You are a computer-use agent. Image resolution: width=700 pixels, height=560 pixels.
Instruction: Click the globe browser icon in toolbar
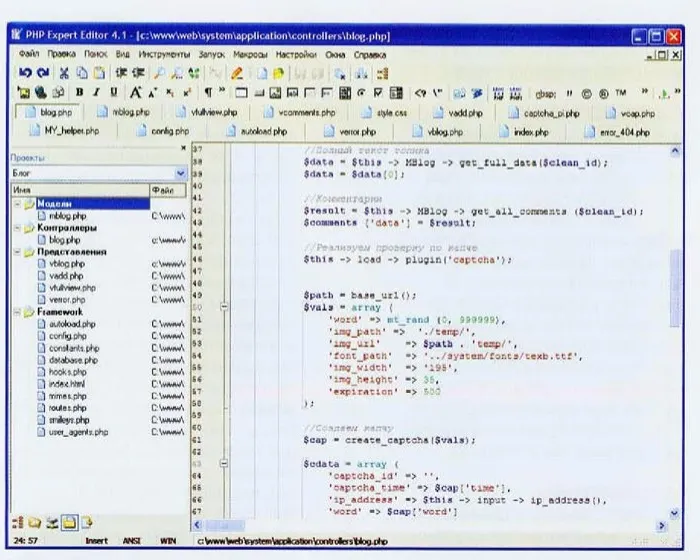click(41, 92)
